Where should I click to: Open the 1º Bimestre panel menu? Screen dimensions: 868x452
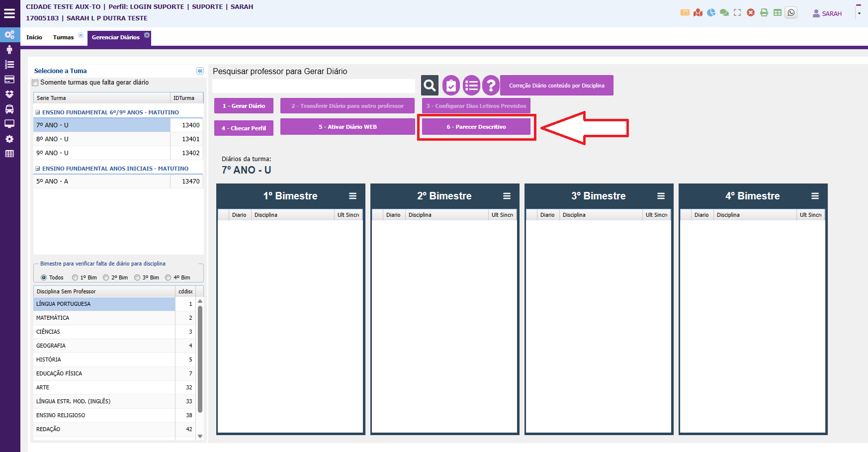(352, 196)
